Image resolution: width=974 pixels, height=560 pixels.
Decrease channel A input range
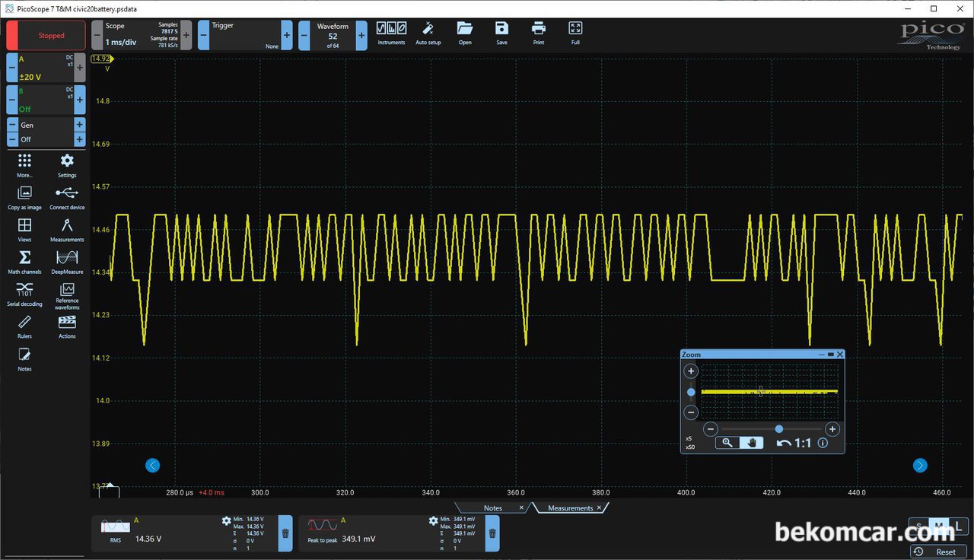pos(11,68)
